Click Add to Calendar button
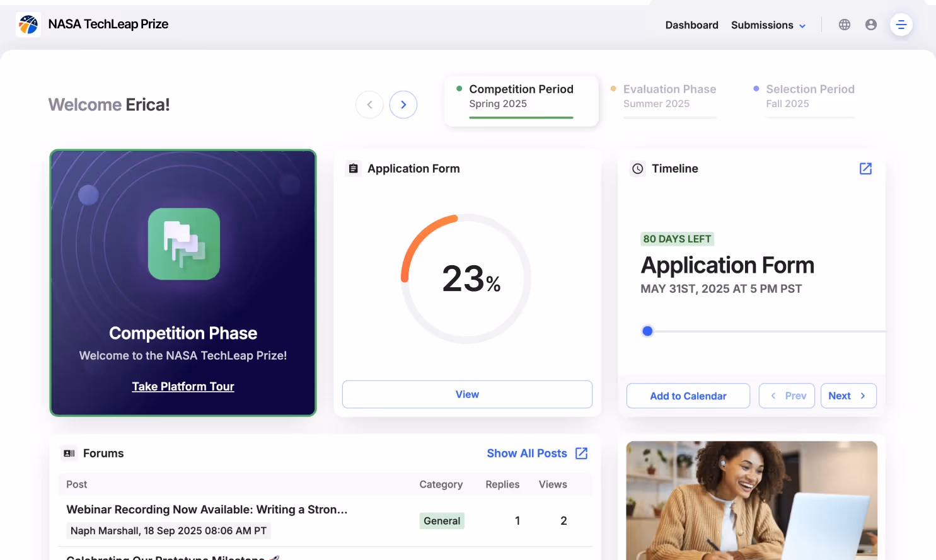This screenshot has height=560, width=936. pos(688,396)
